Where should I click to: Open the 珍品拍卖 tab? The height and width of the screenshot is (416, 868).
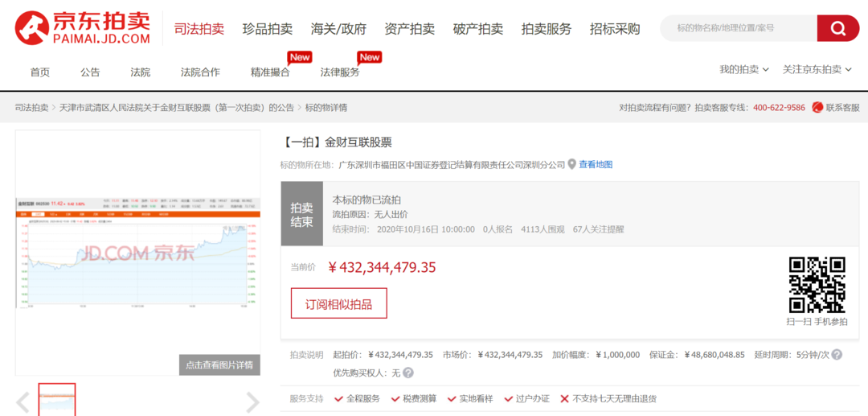[x=268, y=29]
